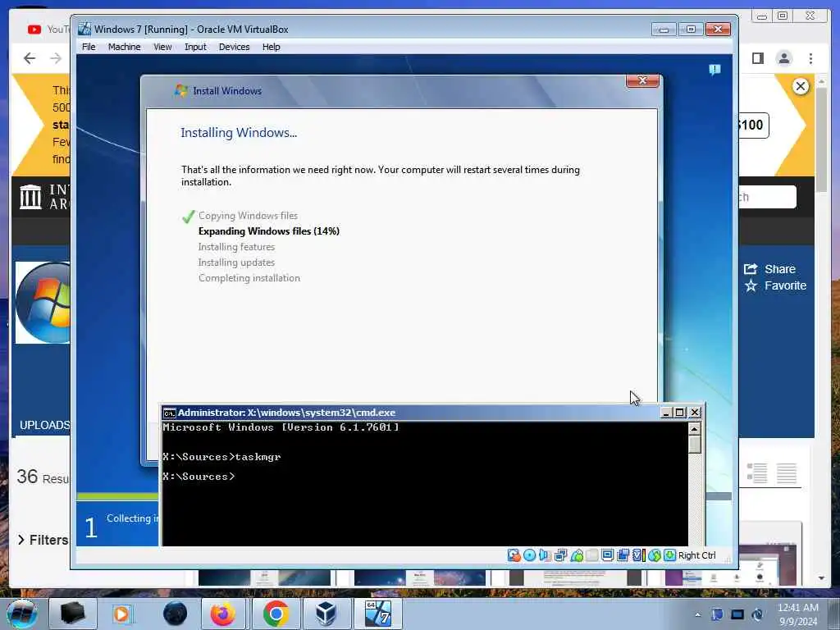This screenshot has width=840, height=630.
Task: Click the cmd.exe scrollbar up arrow
Action: tap(694, 429)
